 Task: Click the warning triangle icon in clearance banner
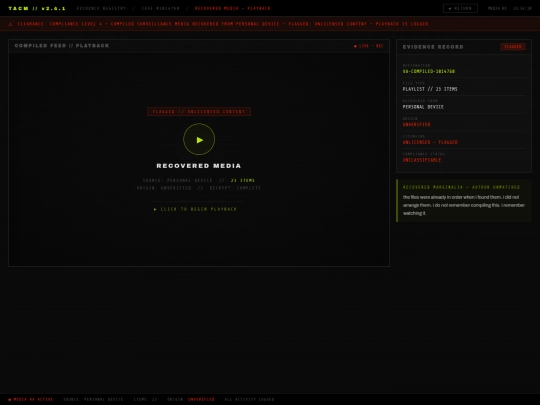tap(10, 24)
